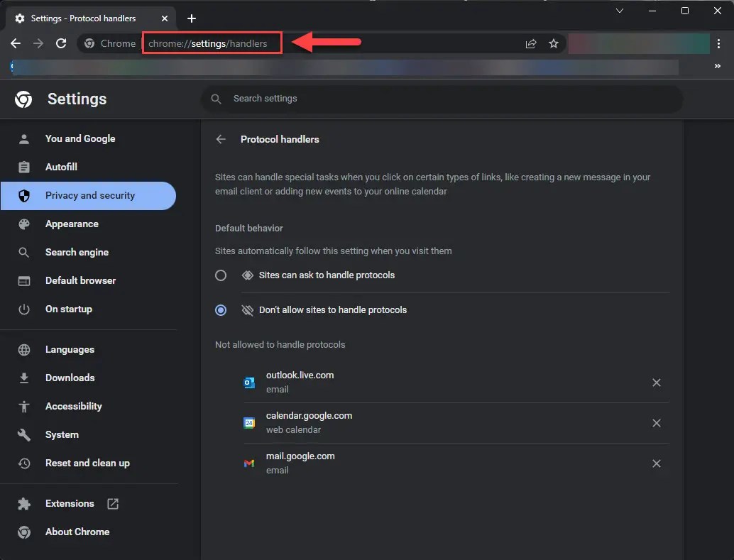Open the Languages settings section
734x560 pixels.
coord(70,349)
